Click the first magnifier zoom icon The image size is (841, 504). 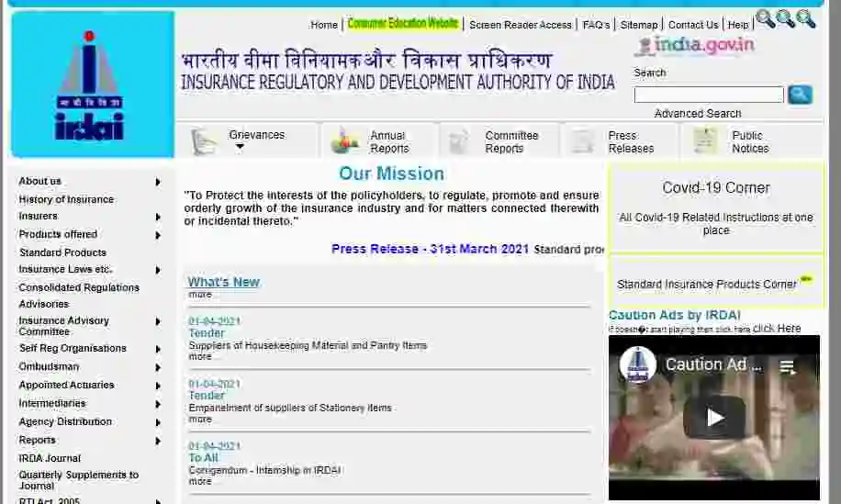tap(766, 18)
